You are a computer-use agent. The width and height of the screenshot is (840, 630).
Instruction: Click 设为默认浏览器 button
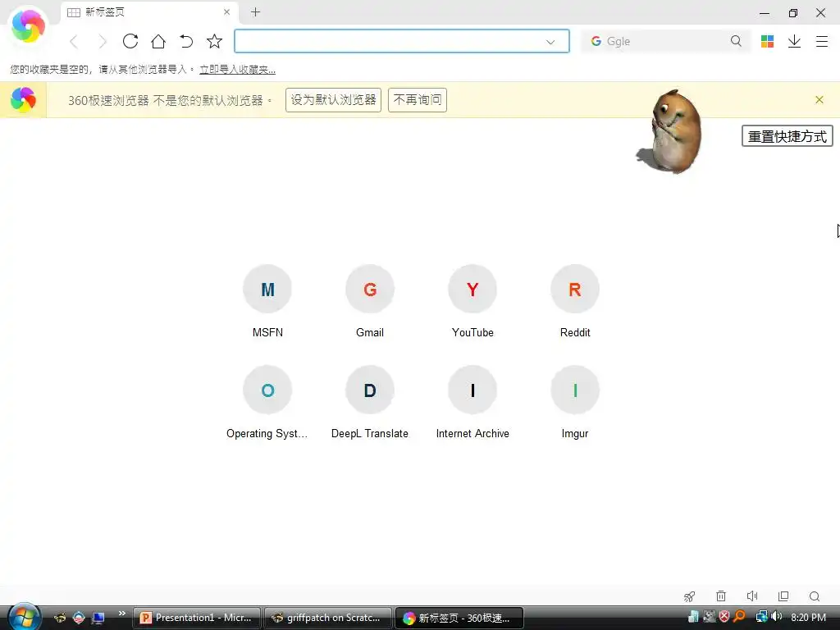click(333, 100)
